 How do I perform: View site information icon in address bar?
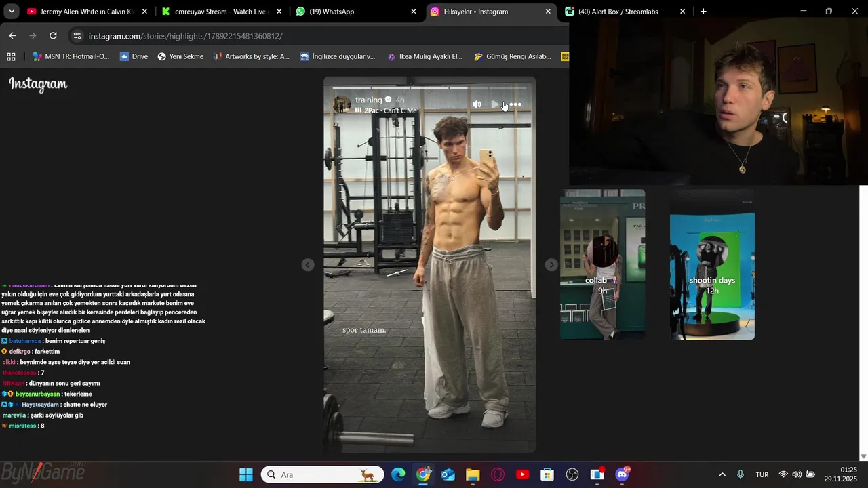point(77,36)
